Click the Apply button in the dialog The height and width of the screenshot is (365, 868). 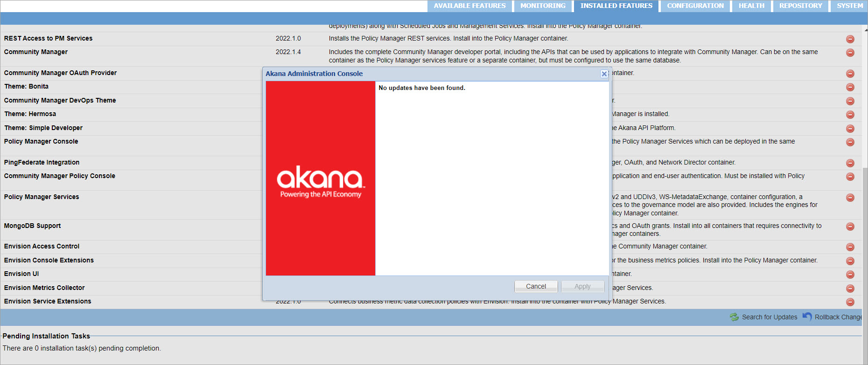pyautogui.click(x=582, y=286)
